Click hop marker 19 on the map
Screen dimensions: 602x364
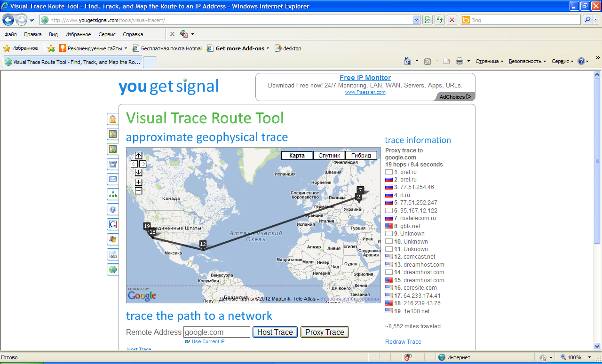(x=147, y=226)
